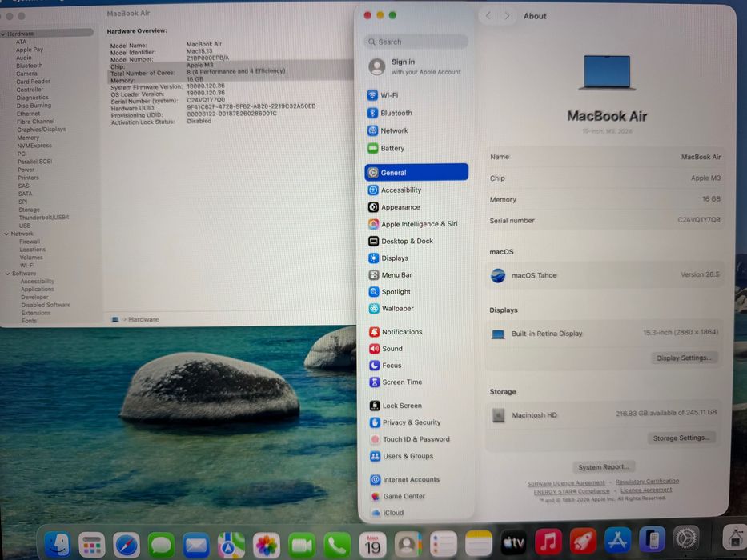Screen dimensions: 747x560
Task: Open Displays in the Settings sidebar
Action: tap(417, 258)
